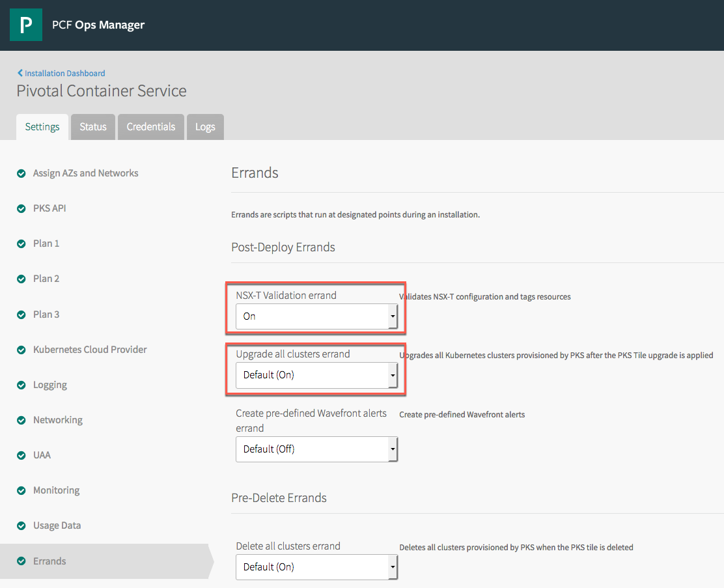The height and width of the screenshot is (588, 724).
Task: Click green checkmark icon beside Plan 1
Action: 21,244
